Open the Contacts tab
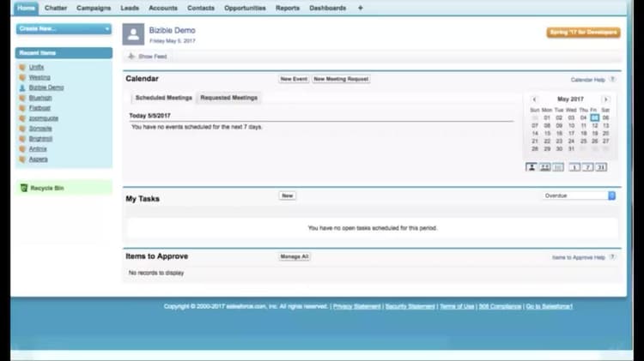The width and height of the screenshot is (644, 361). 201,8
